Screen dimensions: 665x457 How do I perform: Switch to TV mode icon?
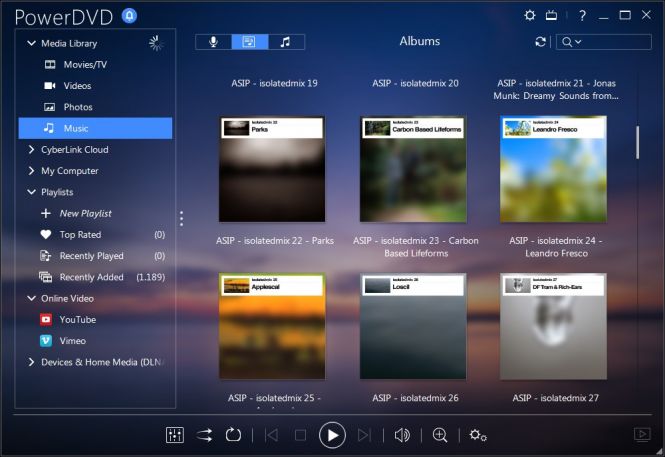click(551, 16)
